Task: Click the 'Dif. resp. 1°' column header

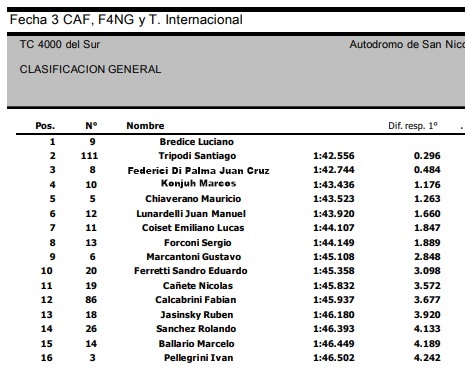Action: coord(413,126)
